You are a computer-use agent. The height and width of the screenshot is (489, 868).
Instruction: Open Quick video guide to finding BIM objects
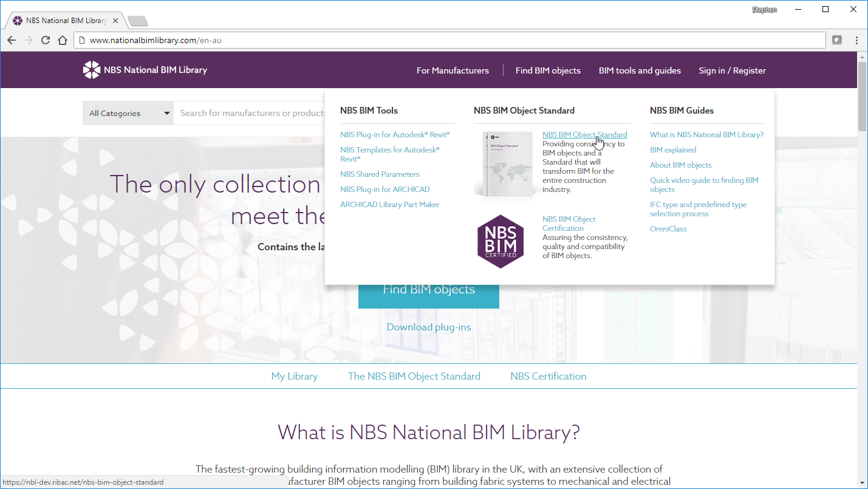tap(704, 185)
